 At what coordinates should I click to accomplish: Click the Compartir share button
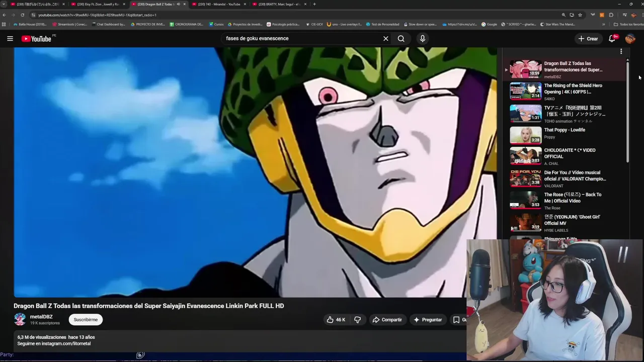[386, 320]
